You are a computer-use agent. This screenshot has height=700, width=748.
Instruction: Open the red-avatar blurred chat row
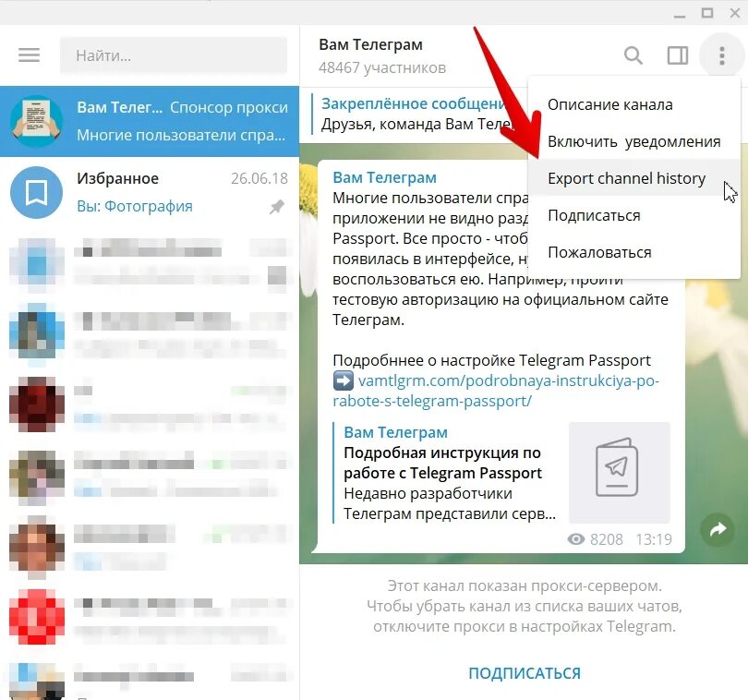click(150, 617)
